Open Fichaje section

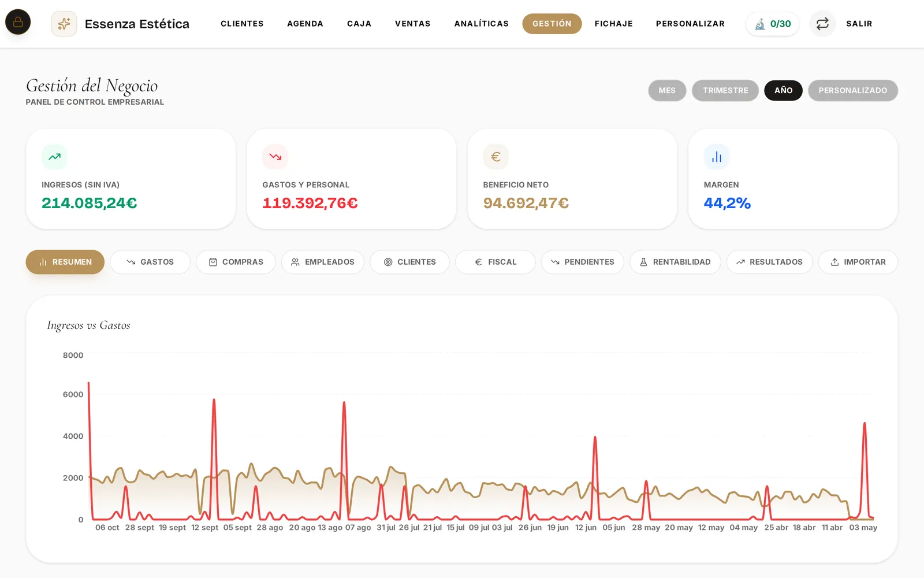[614, 24]
